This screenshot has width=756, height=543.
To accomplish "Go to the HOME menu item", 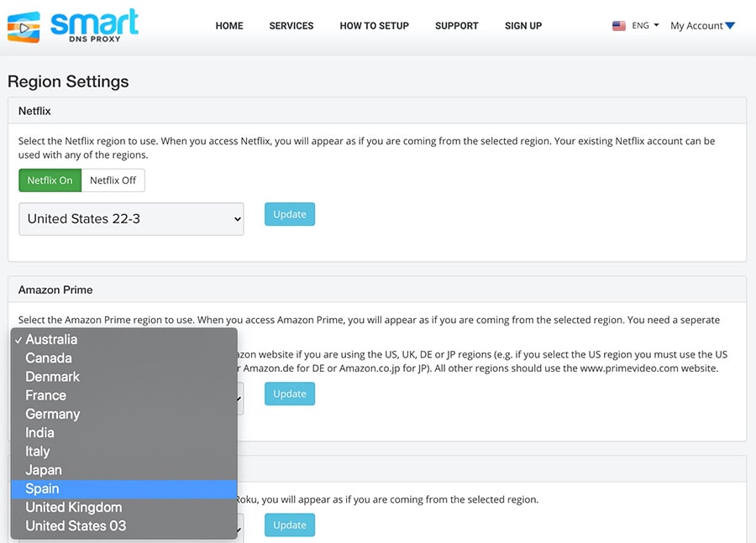I will tap(229, 25).
